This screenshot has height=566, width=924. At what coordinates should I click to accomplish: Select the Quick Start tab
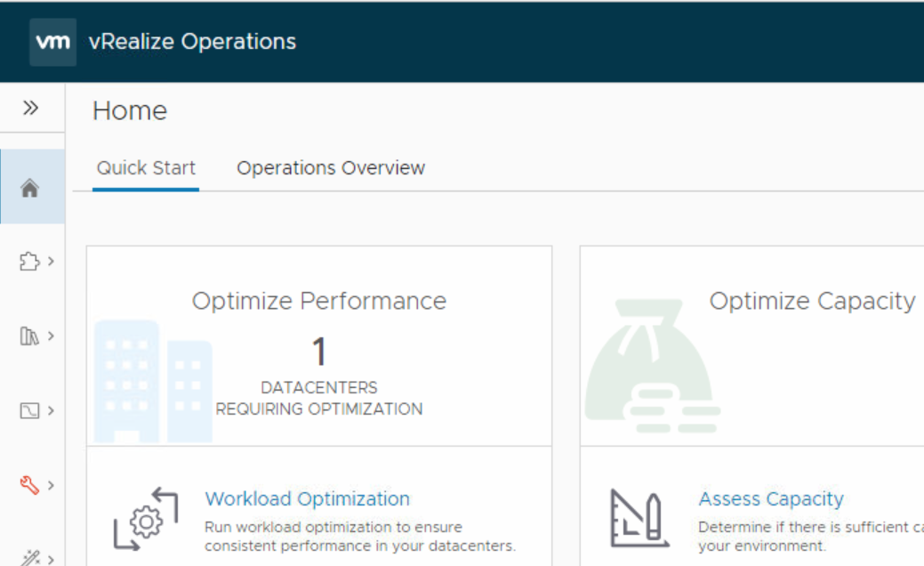pos(146,167)
